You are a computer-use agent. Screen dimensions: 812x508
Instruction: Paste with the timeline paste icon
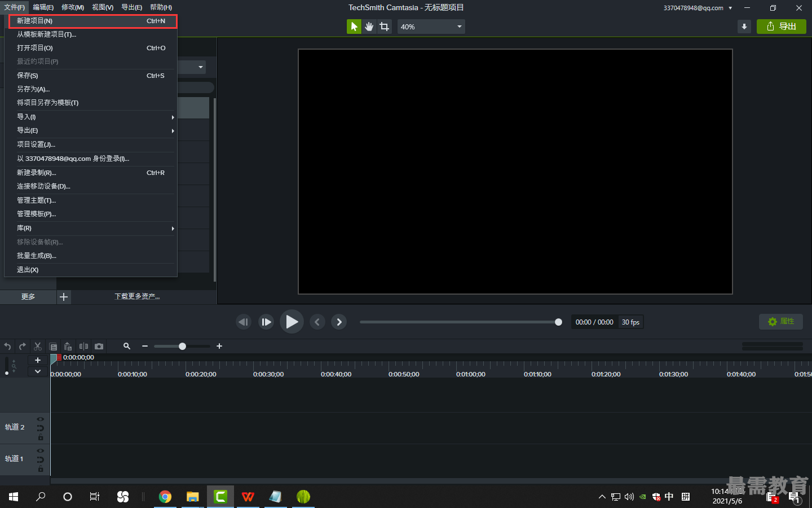click(x=68, y=346)
